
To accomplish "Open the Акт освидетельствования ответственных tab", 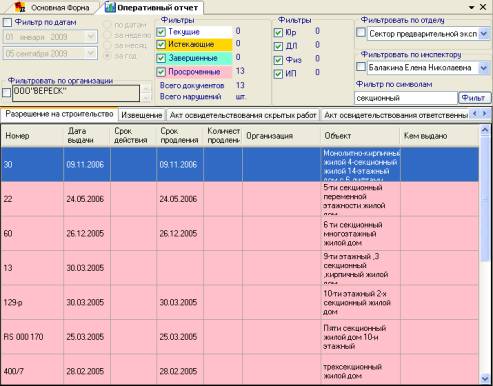I will 395,115.
